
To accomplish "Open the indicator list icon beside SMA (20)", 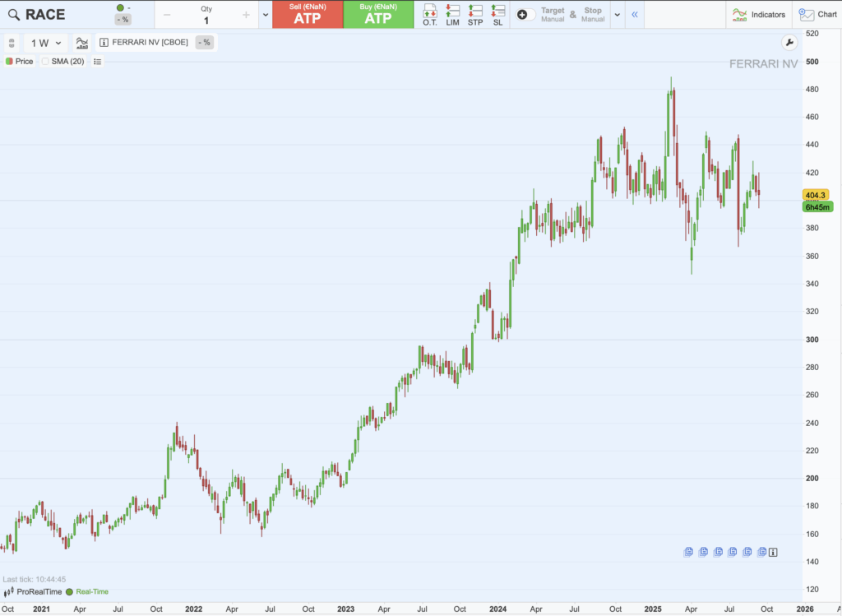I will pyautogui.click(x=98, y=62).
